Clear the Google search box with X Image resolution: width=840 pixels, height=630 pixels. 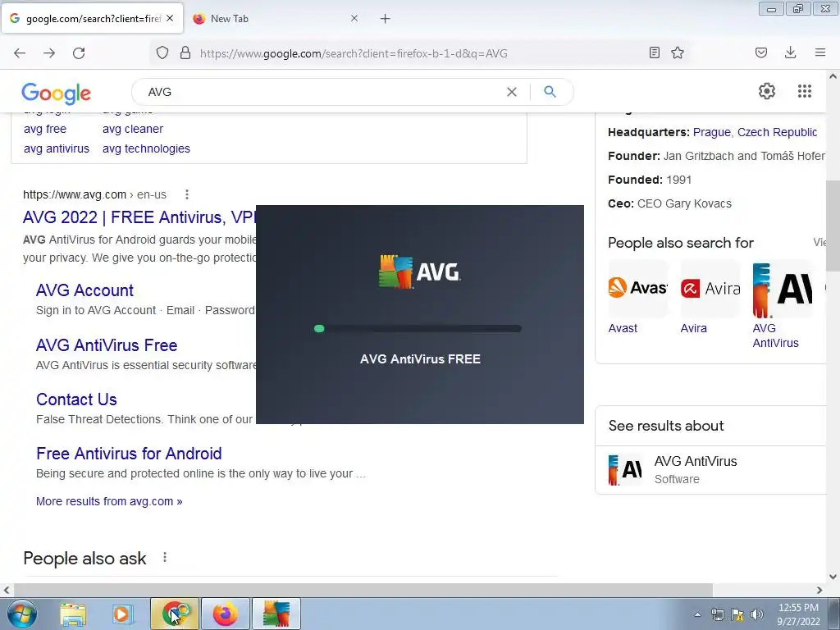click(x=512, y=92)
